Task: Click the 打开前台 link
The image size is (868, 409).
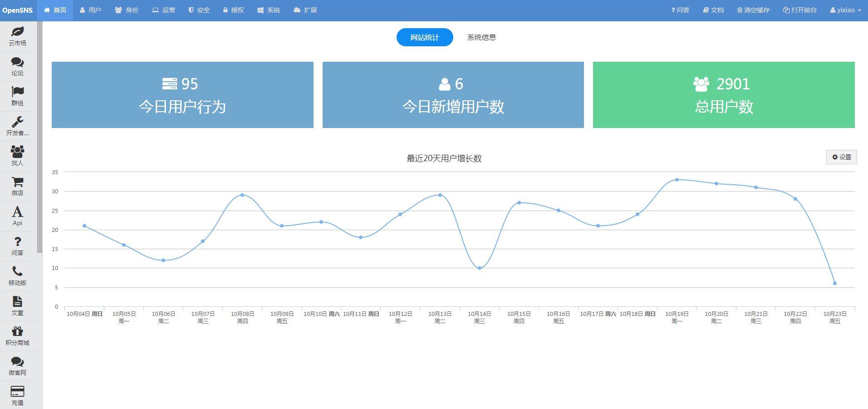Action: (800, 10)
